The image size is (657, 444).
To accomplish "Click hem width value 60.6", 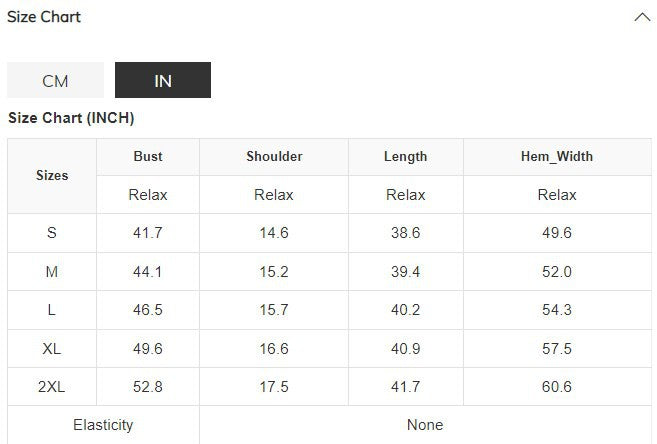I will pos(557,387).
